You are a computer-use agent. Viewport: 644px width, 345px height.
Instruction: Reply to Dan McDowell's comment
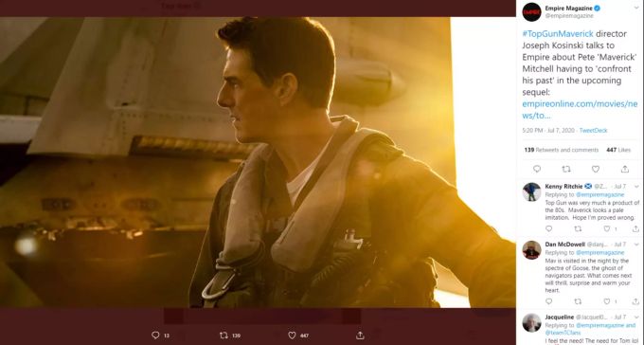(548, 301)
